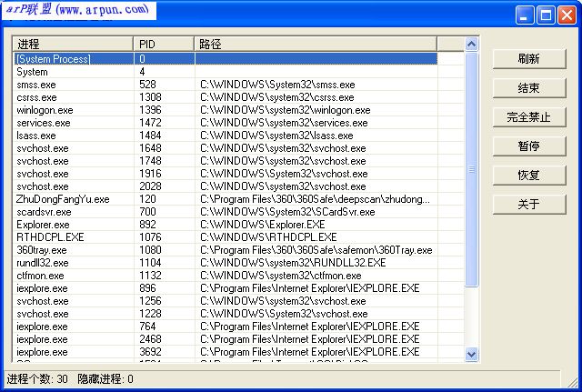This screenshot has height=392, width=582.
Task: Click the 恢复 resume button
Action: point(529,175)
